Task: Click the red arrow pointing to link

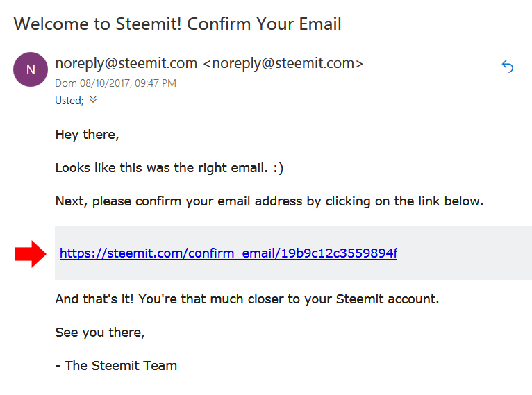Action: click(x=30, y=254)
